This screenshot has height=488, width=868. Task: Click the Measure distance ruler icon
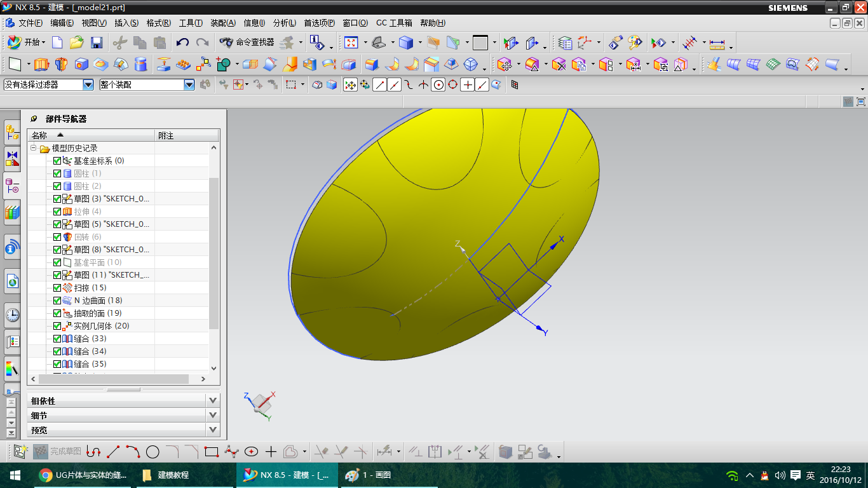[717, 43]
